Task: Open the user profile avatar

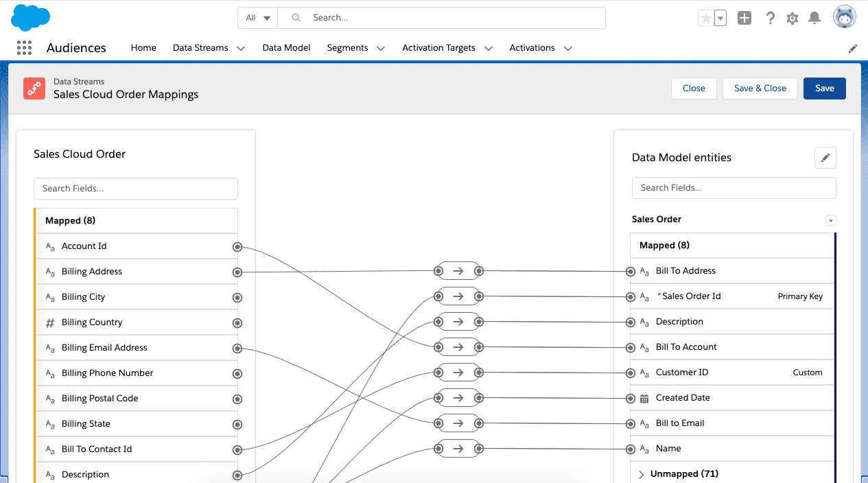Action: 845,17
